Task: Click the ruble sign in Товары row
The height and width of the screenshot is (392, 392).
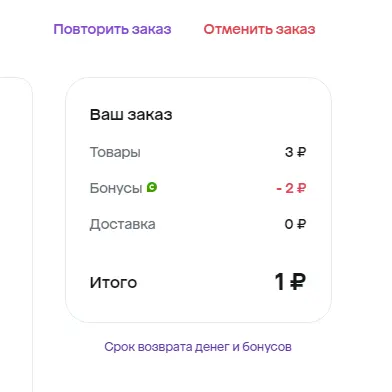Action: [301, 152]
